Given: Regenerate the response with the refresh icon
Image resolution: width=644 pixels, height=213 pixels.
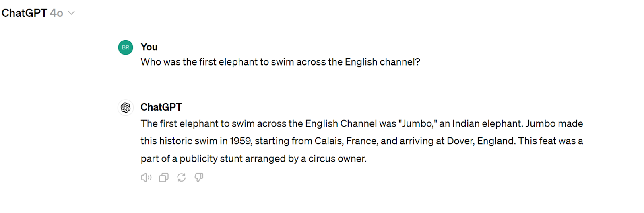Looking at the screenshot, I should [x=182, y=178].
